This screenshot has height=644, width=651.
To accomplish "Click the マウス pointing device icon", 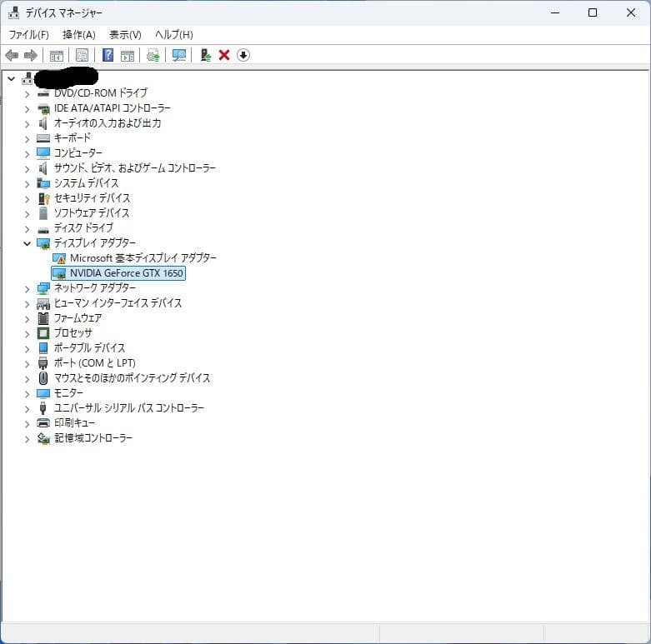I will (43, 378).
